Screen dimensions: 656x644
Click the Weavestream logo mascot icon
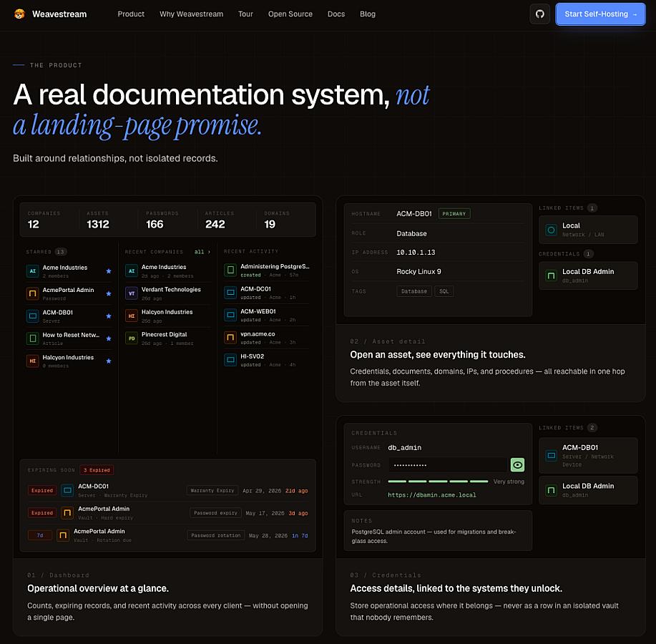point(19,14)
